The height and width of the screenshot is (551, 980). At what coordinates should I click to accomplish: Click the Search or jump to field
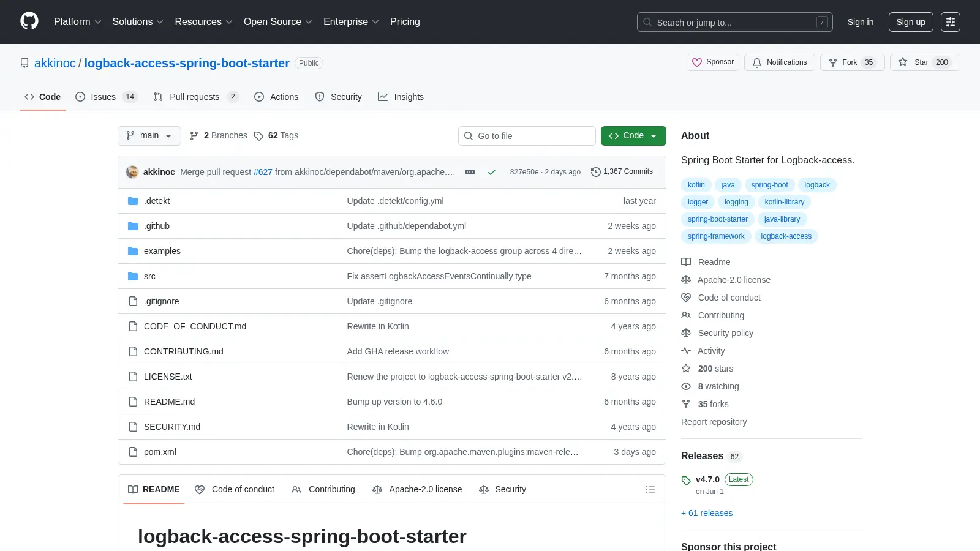tap(735, 22)
